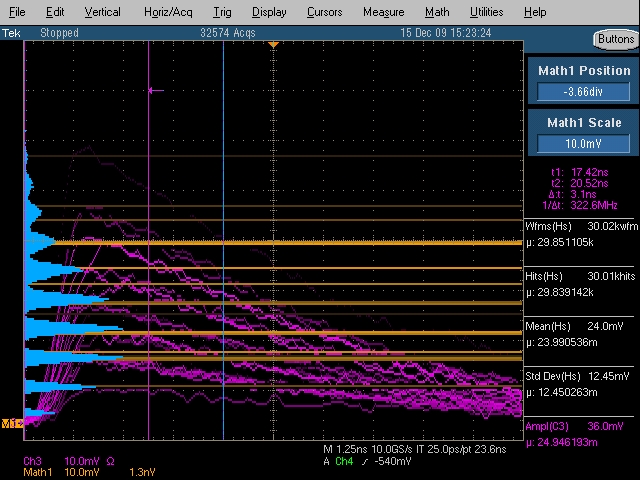Open the File menu
Viewport: 640px width, 480px height.
tap(17, 12)
